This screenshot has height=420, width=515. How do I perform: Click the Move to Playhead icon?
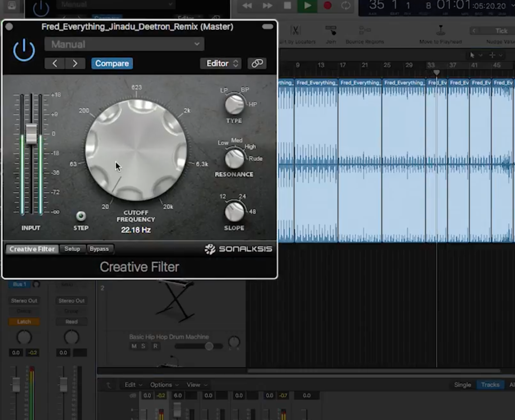441,30
